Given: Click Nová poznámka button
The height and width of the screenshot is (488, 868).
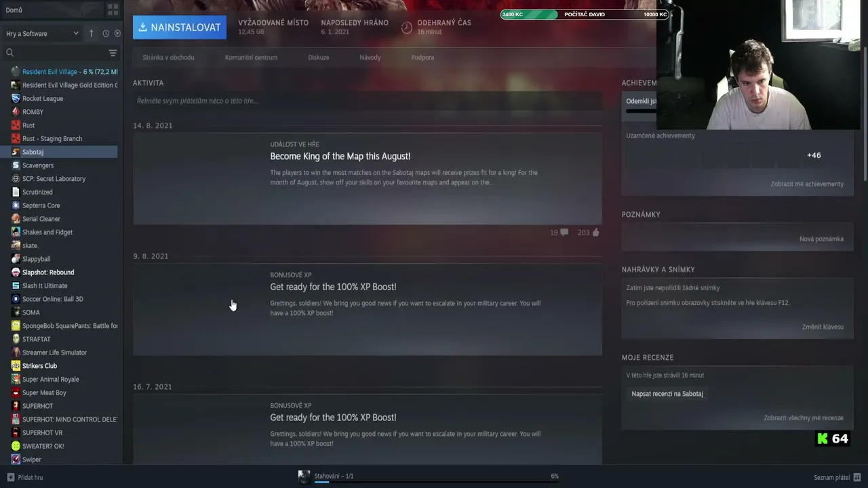Looking at the screenshot, I should [821, 239].
